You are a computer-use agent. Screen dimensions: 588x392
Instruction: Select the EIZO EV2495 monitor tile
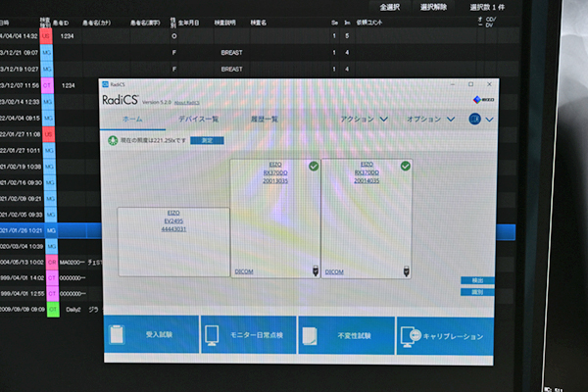tap(172, 242)
